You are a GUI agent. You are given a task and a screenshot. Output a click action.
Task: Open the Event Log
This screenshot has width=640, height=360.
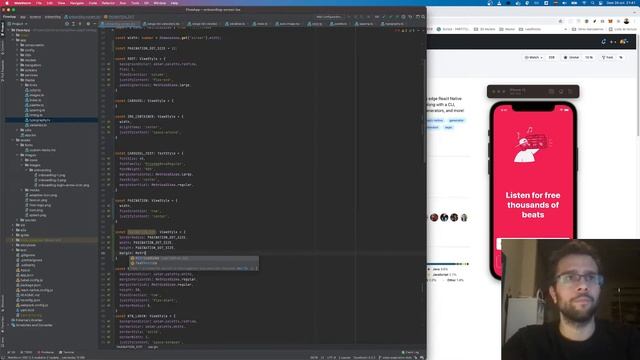[410, 352]
